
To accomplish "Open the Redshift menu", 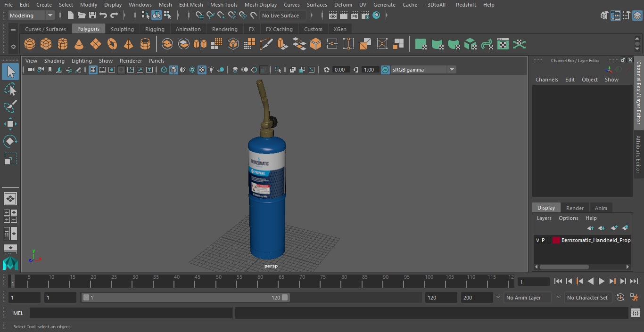I will [x=466, y=5].
